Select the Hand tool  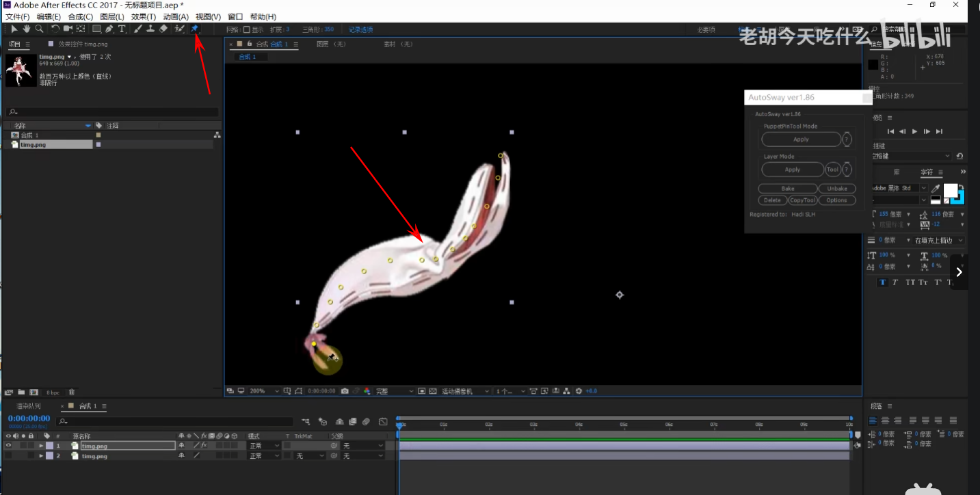[x=26, y=29]
